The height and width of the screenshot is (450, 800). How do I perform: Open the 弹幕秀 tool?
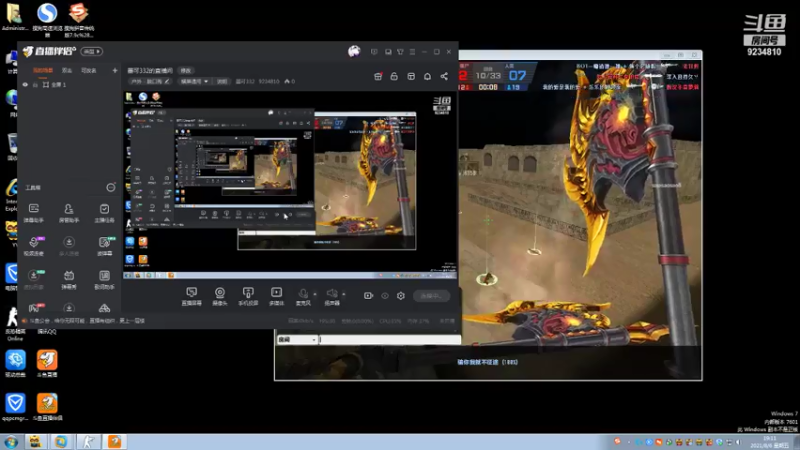pyautogui.click(x=69, y=279)
